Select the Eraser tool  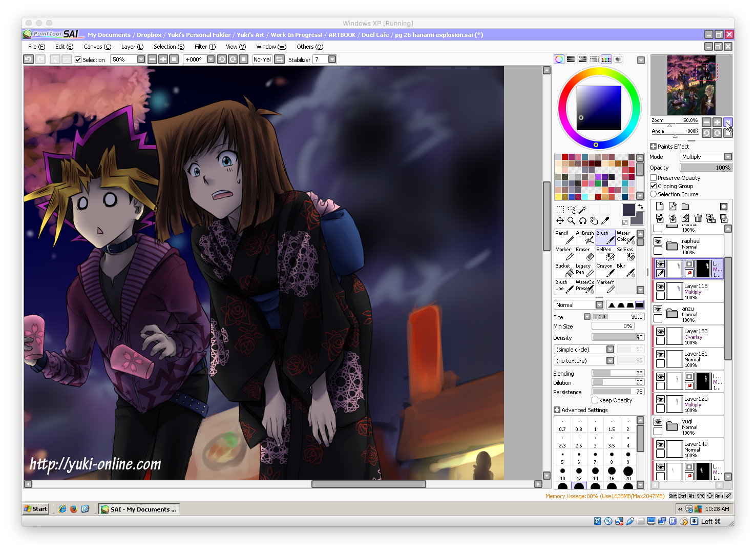point(585,254)
